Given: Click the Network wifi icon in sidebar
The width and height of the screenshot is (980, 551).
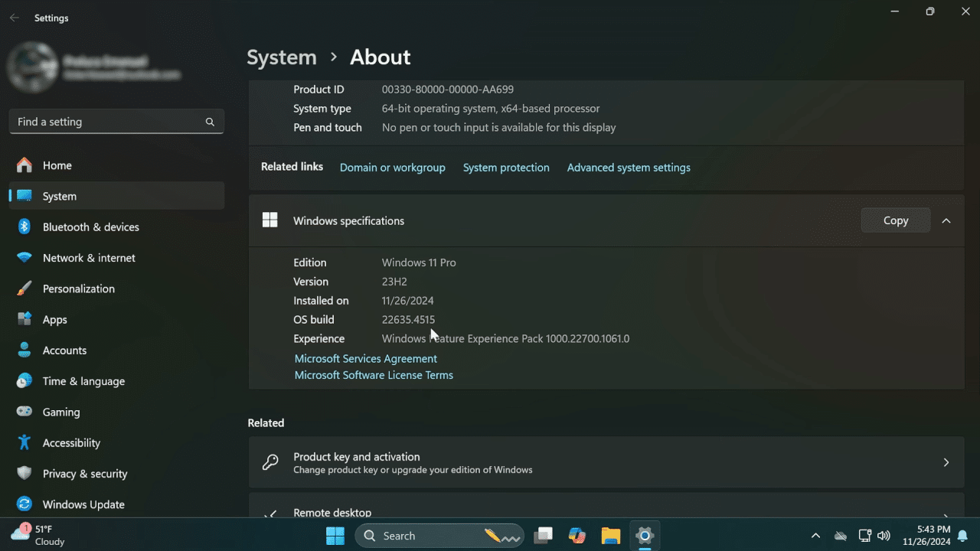Looking at the screenshot, I should (24, 258).
